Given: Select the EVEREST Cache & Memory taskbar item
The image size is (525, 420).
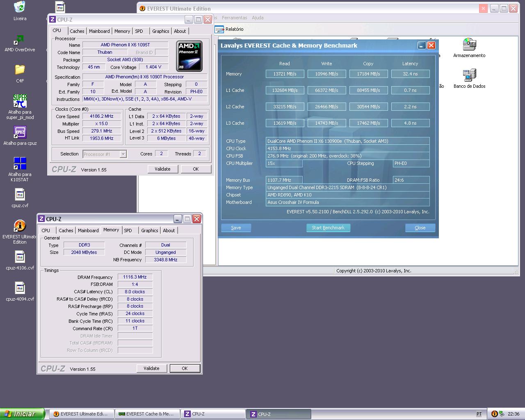Looking at the screenshot, I should pyautogui.click(x=146, y=414).
